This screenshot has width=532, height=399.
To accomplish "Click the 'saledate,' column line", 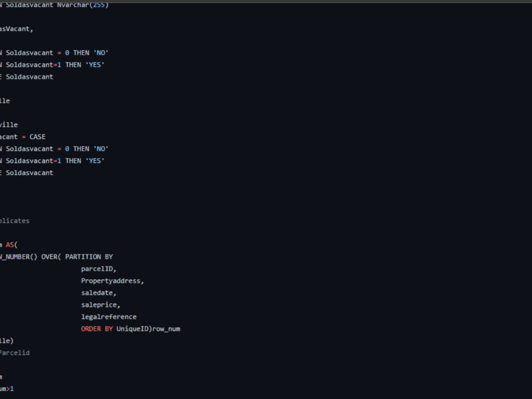I will click(99, 293).
